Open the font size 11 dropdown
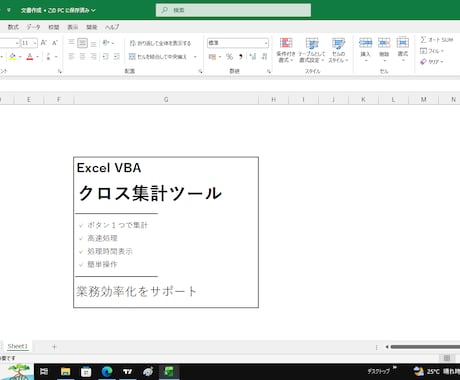460x380 pixels. (x=35, y=43)
